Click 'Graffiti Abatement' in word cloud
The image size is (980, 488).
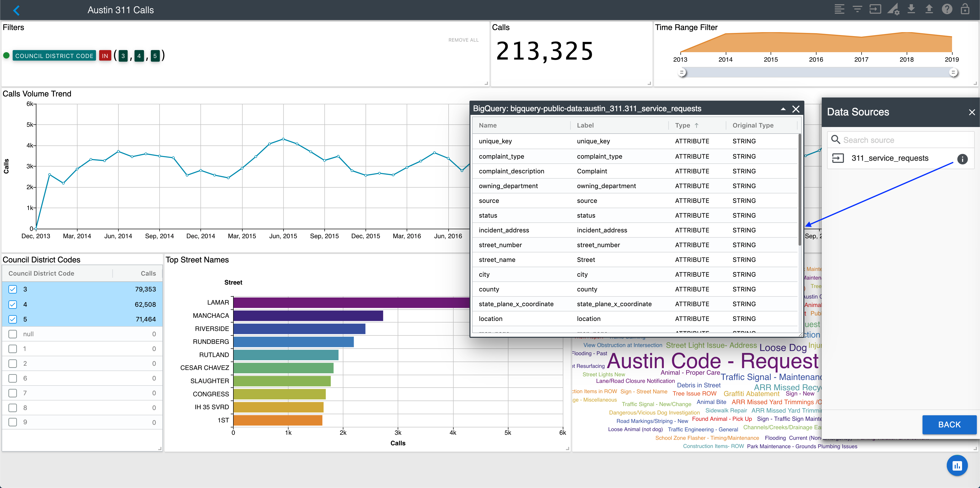751,394
